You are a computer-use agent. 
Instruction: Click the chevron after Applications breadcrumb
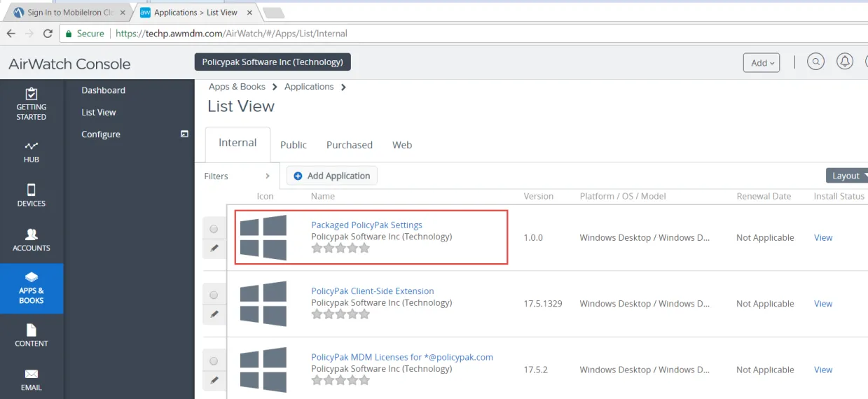343,87
